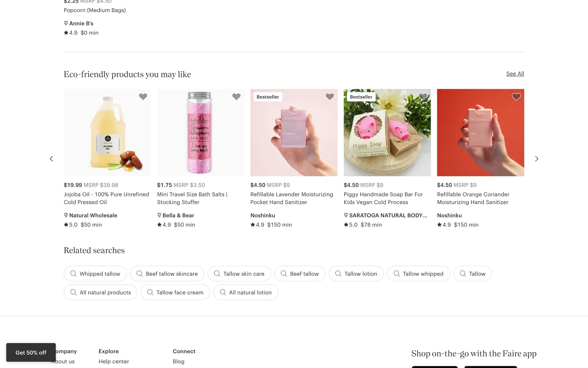Favorite the Jojoba Oil product heart
Image resolution: width=588 pixels, height=368 pixels.
pos(143,97)
